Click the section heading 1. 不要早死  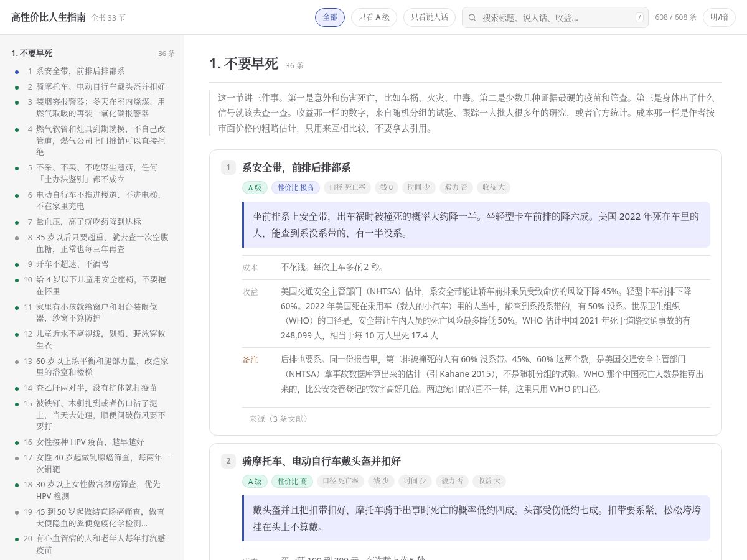(244, 63)
